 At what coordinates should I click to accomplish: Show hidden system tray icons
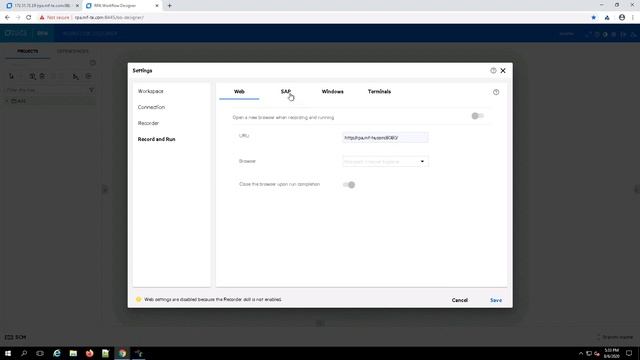(x=581, y=353)
